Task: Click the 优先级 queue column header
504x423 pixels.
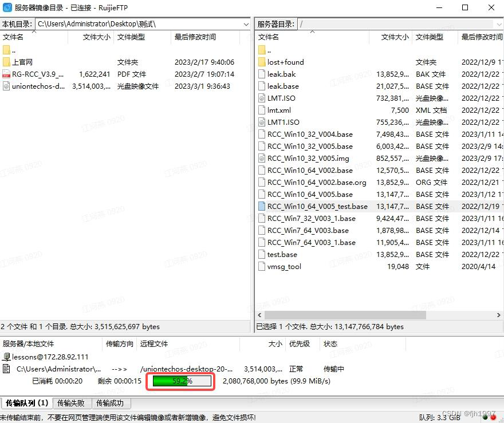Action: 302,343
